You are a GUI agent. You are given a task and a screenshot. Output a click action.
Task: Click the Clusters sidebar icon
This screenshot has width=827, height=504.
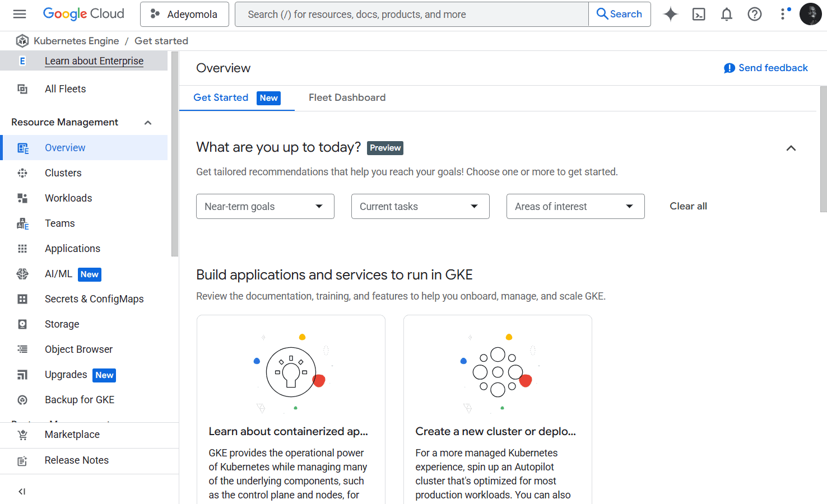[x=22, y=173]
